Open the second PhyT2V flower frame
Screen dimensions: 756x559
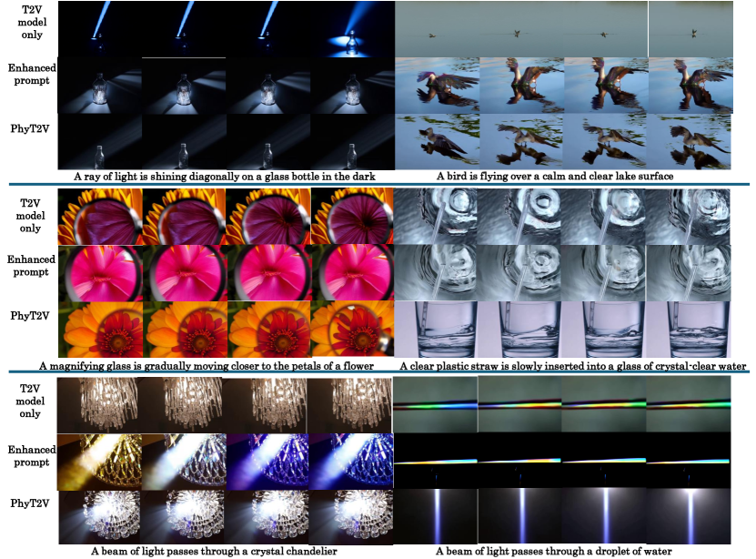tap(182, 328)
